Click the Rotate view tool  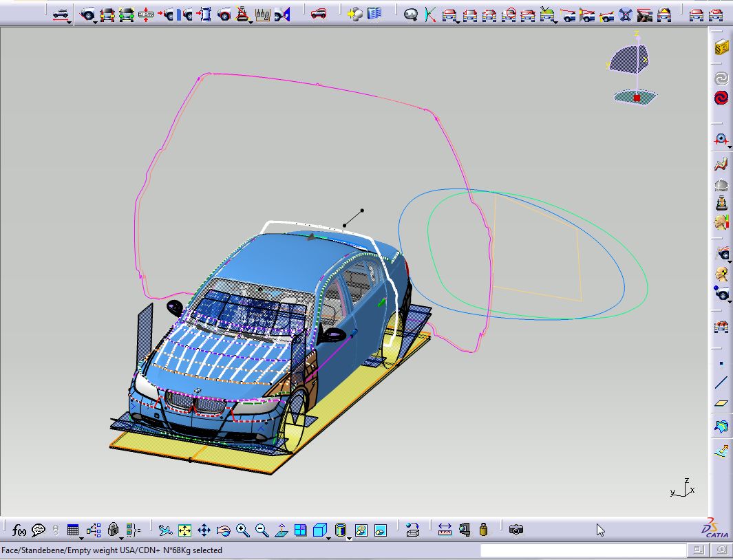click(223, 530)
